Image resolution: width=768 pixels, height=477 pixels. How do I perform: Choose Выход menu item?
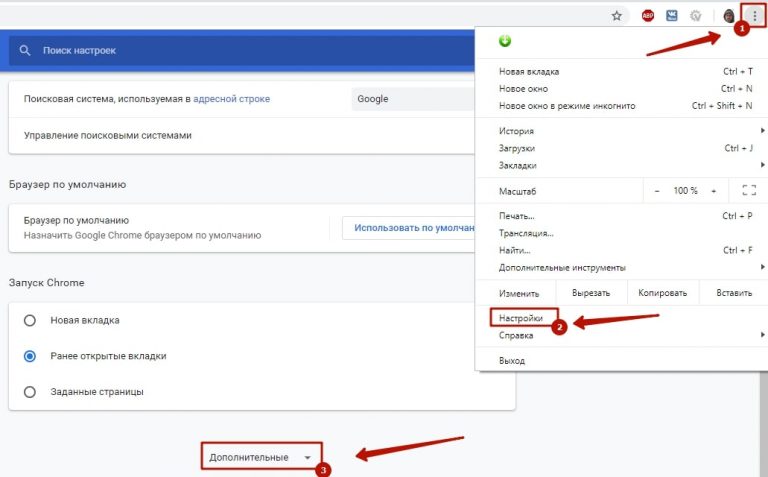(x=621, y=360)
